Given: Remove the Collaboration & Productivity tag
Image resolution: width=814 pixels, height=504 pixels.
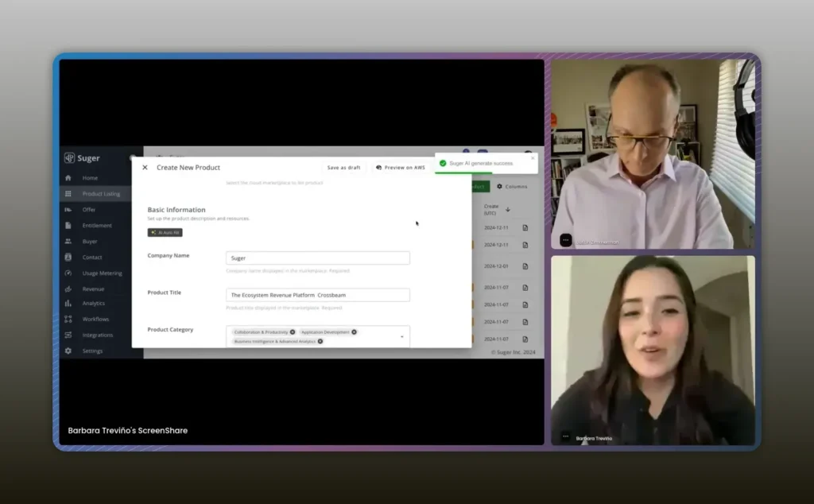Looking at the screenshot, I should click(x=293, y=332).
